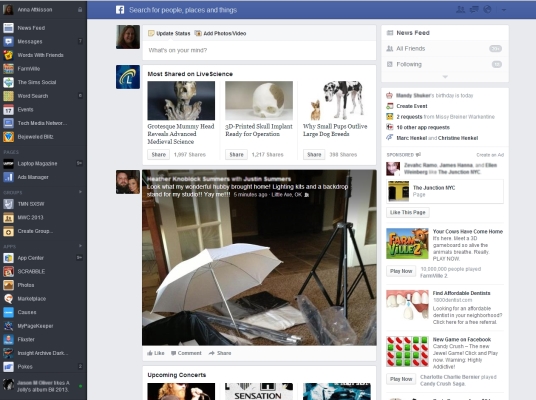Click the Create Event link
This screenshot has height=400, width=536.
click(x=412, y=106)
